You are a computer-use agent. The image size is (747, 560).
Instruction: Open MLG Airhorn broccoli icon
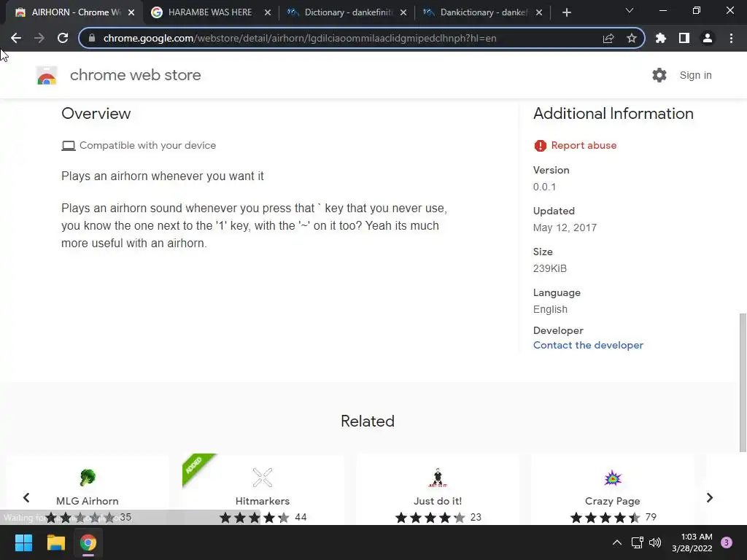(x=88, y=477)
